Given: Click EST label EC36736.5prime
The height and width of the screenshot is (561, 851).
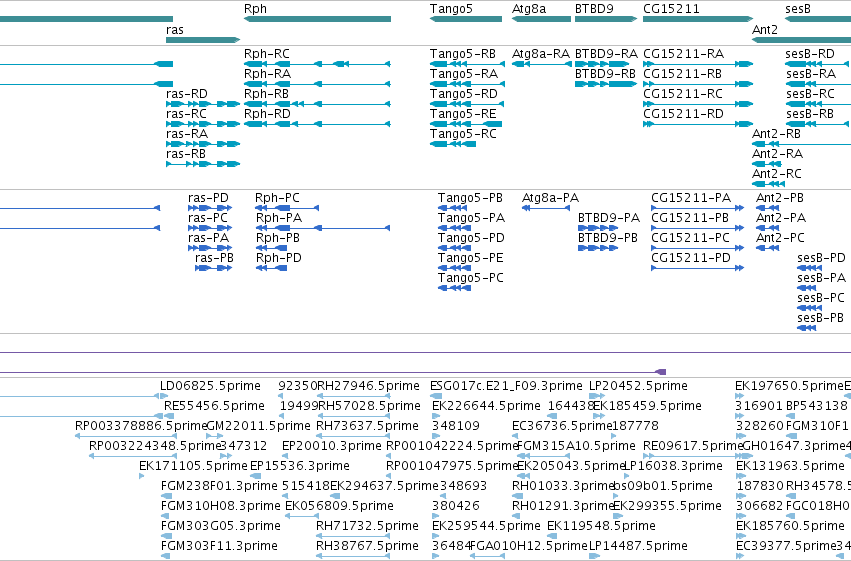Looking at the screenshot, I should (562, 426).
